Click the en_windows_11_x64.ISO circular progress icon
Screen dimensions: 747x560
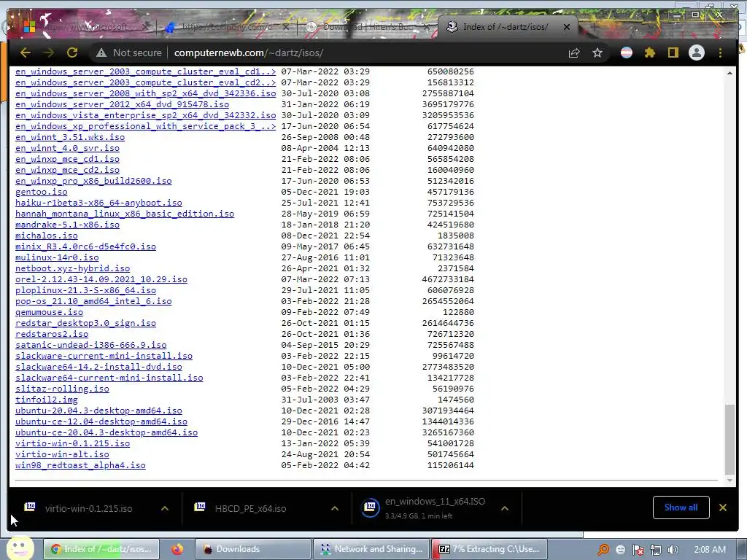[x=371, y=507]
